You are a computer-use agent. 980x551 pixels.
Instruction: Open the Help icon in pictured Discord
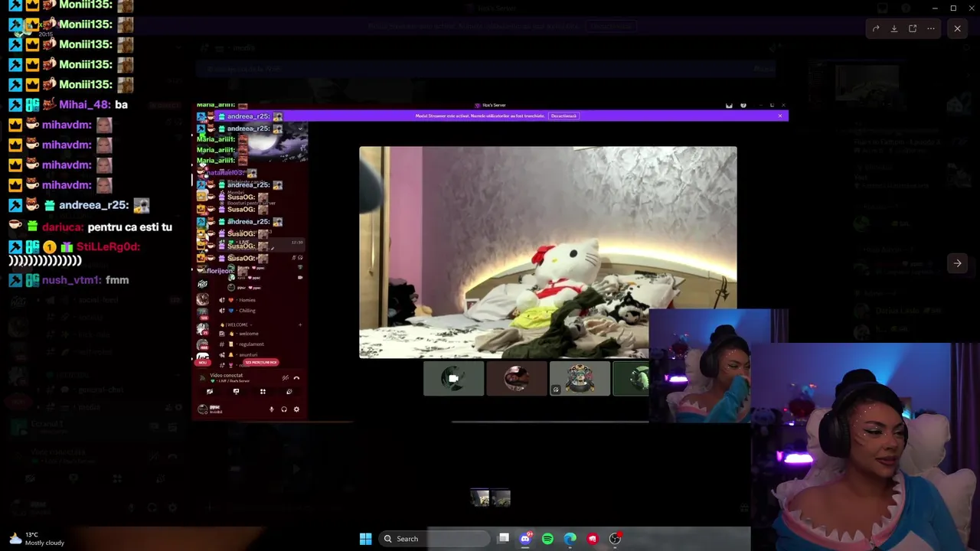pos(743,106)
